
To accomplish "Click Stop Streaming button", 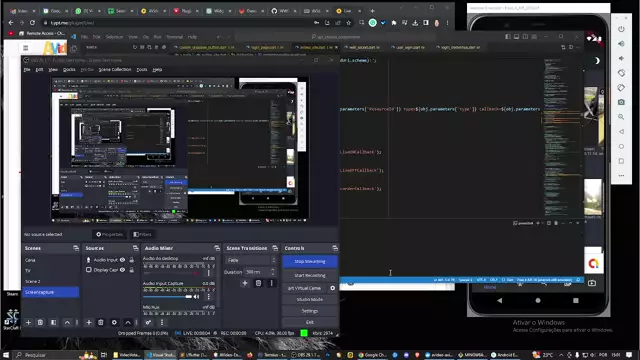I will pyautogui.click(x=310, y=261).
